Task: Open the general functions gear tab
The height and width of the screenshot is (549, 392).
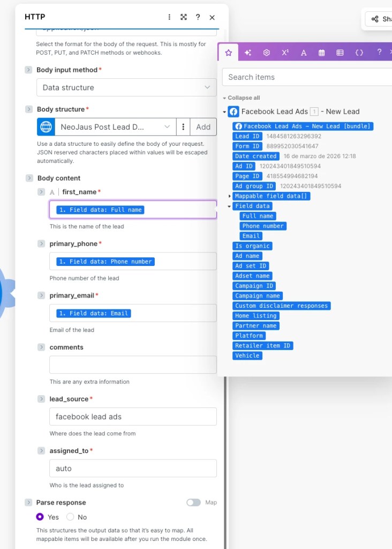Action: 266,53
